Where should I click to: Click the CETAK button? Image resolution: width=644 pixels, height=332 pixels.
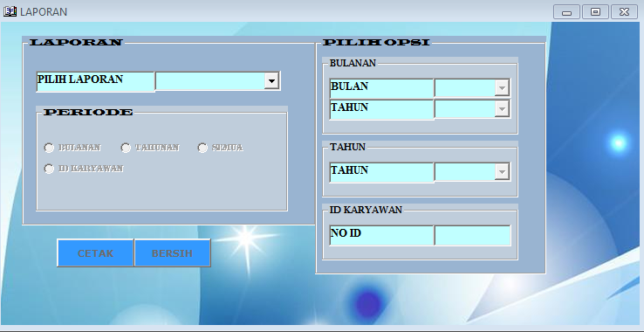[x=95, y=253]
